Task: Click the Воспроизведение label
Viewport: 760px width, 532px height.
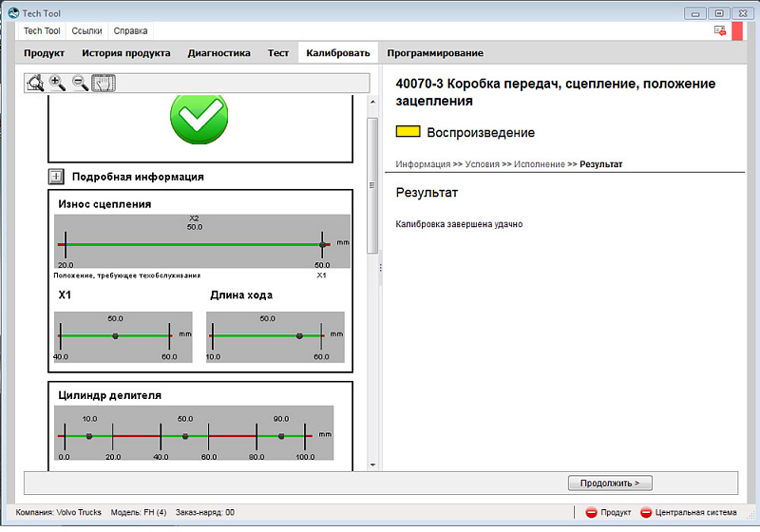Action: (x=481, y=132)
